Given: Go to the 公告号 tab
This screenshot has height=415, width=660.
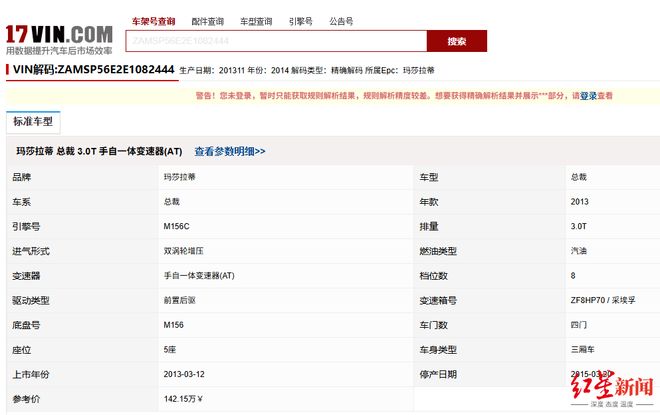Looking at the screenshot, I should pyautogui.click(x=341, y=21).
